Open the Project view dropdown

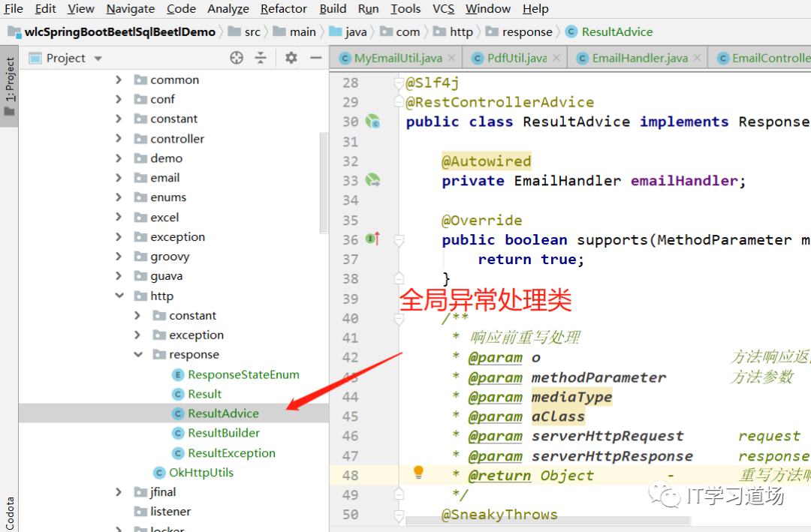(x=98, y=59)
